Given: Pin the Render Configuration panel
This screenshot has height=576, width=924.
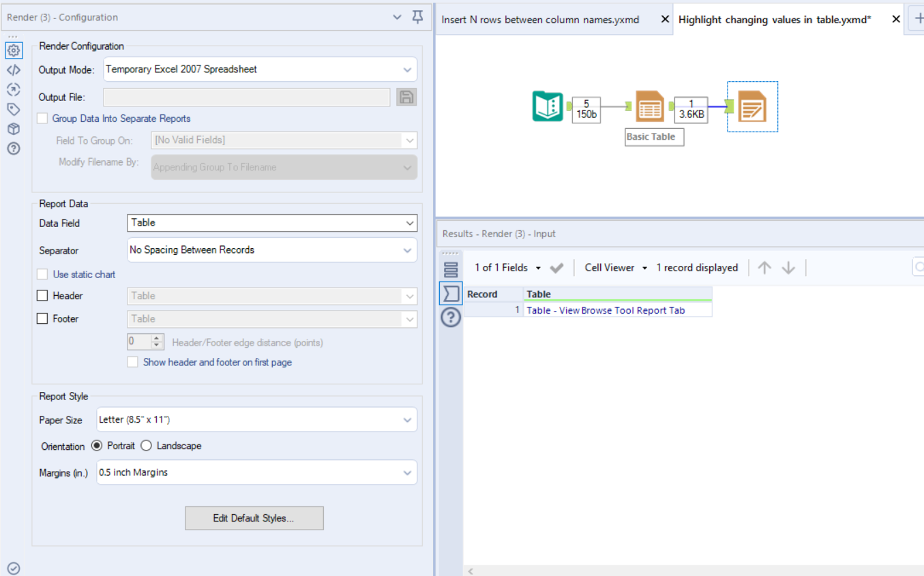Looking at the screenshot, I should click(x=417, y=17).
